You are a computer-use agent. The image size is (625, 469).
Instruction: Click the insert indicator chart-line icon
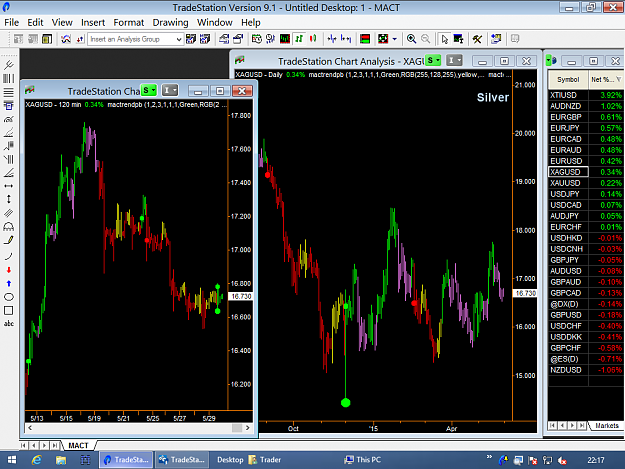(66, 39)
